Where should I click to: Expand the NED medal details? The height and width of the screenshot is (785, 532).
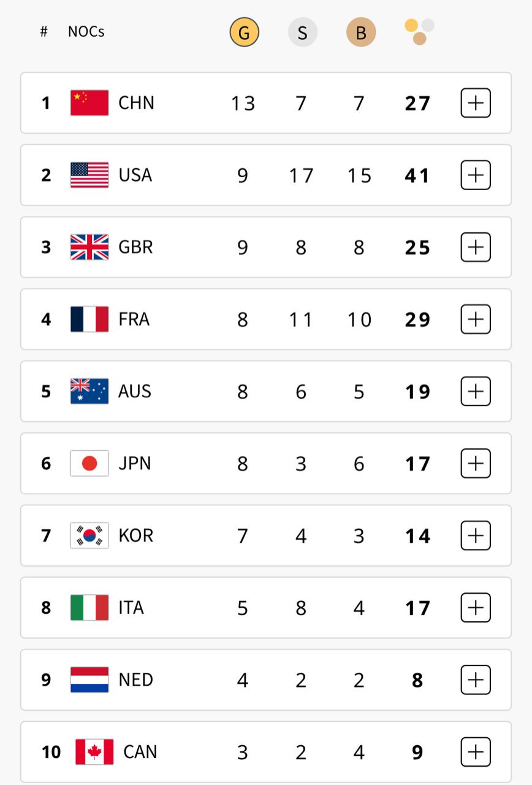pyautogui.click(x=476, y=680)
